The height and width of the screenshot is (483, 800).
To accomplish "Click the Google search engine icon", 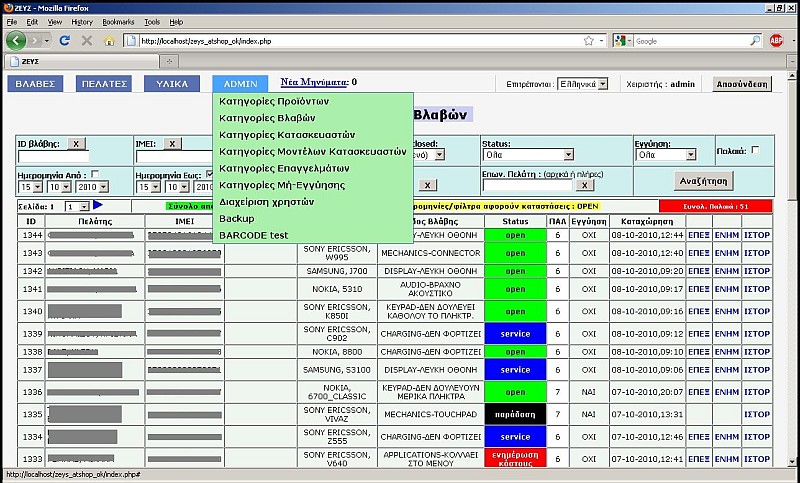I will click(x=620, y=41).
